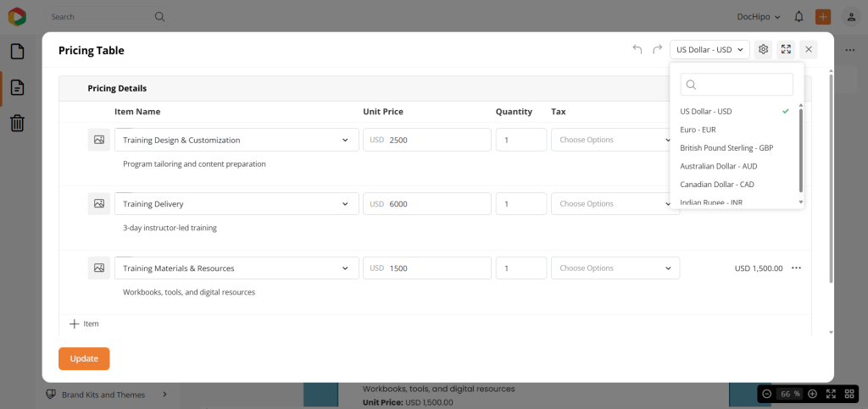
Task: Click the search magnifier icon in top bar
Action: point(159,17)
